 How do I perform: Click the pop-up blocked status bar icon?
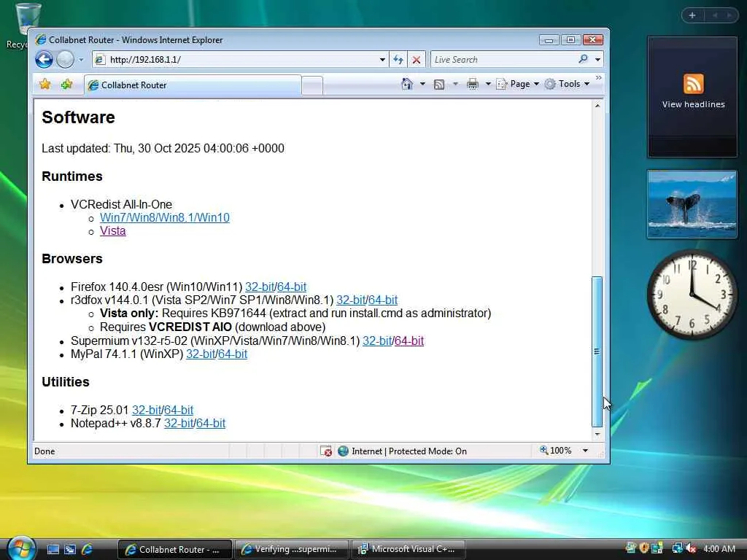pos(326,451)
